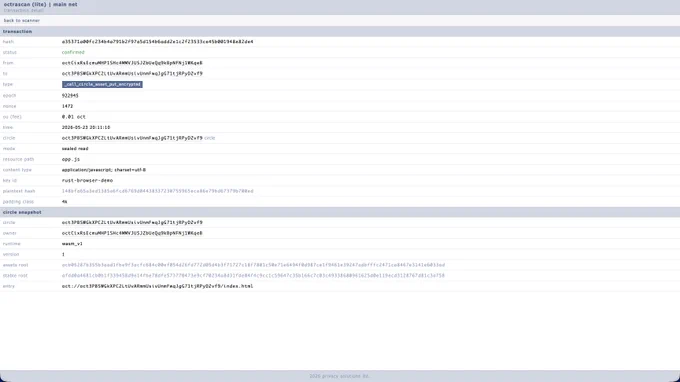Click the key id 'rust-browser-demo'
The height and width of the screenshot is (382, 680).
(x=87, y=180)
